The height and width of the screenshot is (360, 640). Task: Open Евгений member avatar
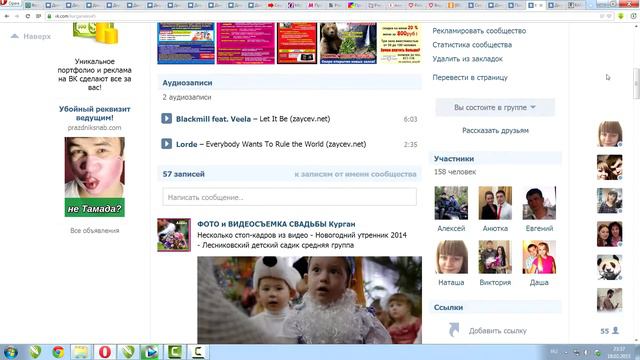[539, 203]
